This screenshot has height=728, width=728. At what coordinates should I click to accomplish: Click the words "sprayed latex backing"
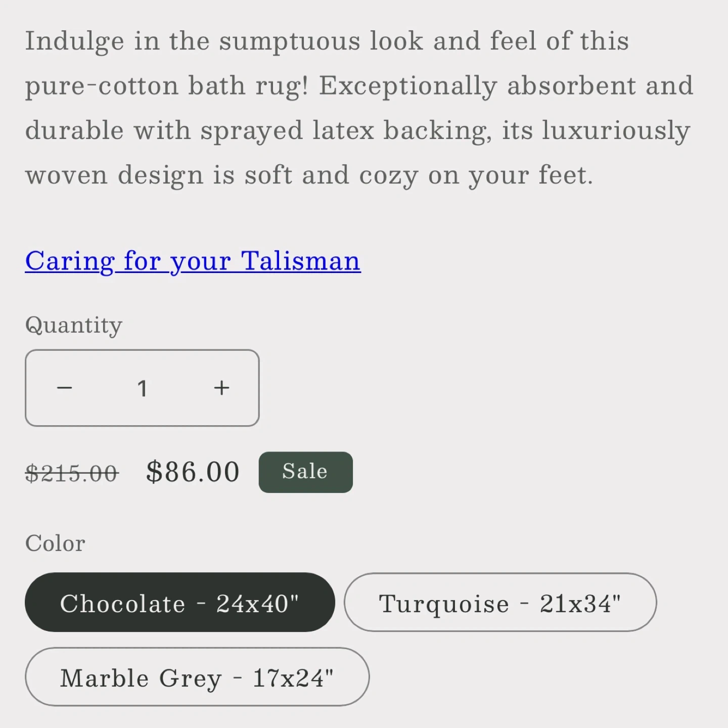346,130
